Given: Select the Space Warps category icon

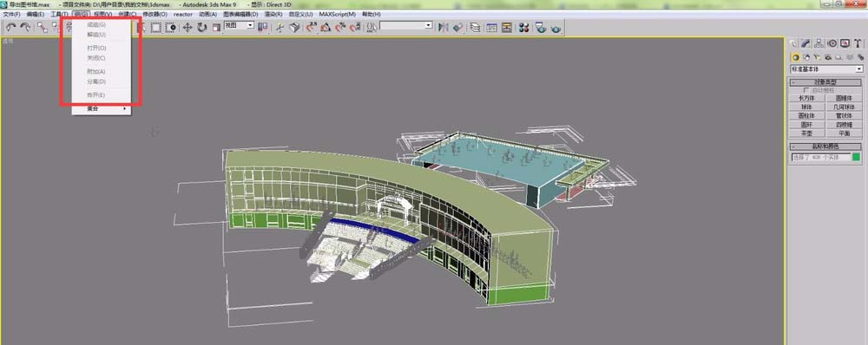Looking at the screenshot, I should pyautogui.click(x=850, y=57).
